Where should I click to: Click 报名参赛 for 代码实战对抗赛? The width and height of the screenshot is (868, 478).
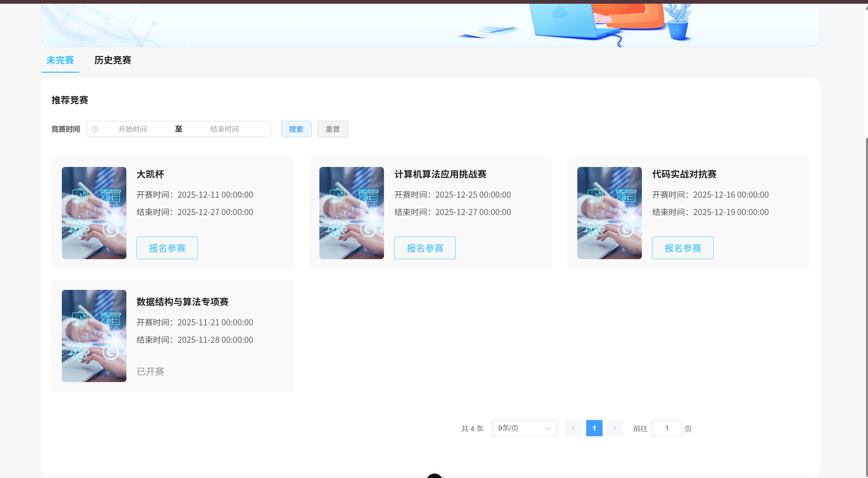[x=683, y=248]
